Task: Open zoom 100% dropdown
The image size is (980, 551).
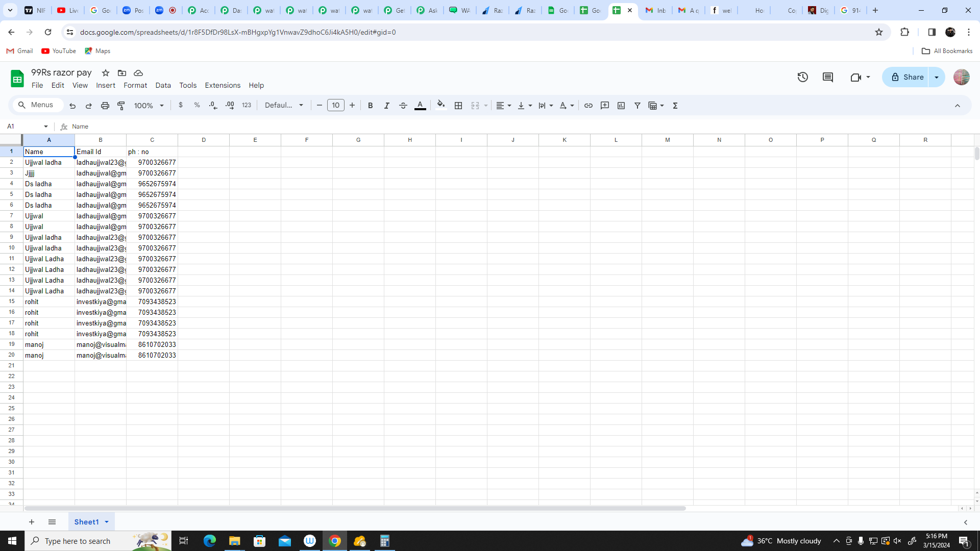Action: (x=149, y=106)
